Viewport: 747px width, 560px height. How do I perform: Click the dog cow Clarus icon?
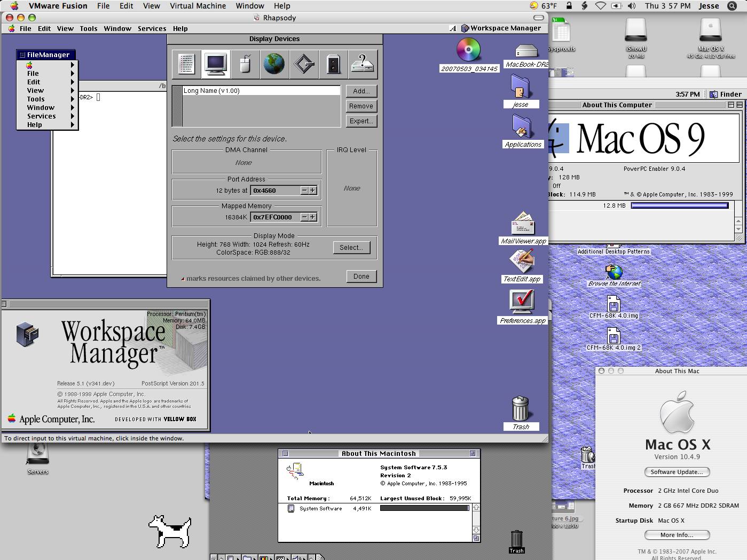(170, 531)
